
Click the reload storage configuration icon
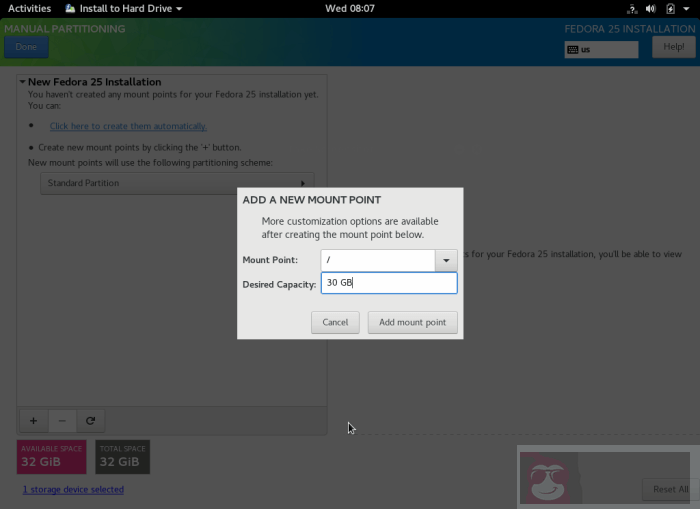tap(91, 421)
